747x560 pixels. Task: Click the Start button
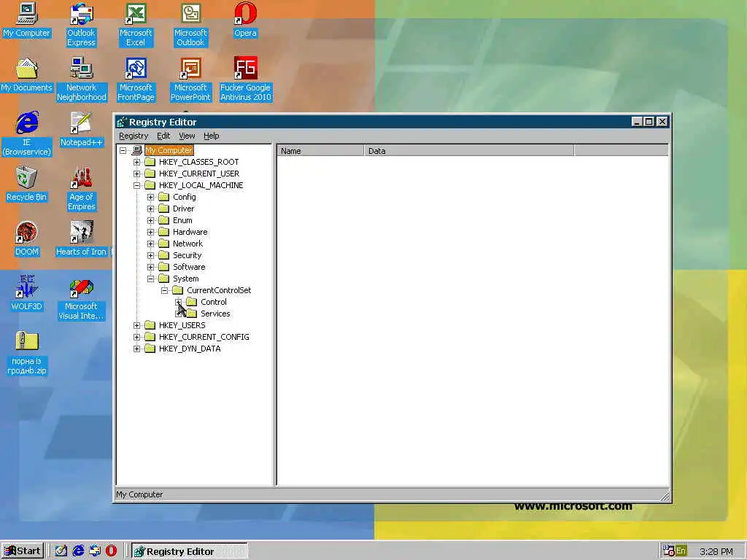click(x=23, y=551)
